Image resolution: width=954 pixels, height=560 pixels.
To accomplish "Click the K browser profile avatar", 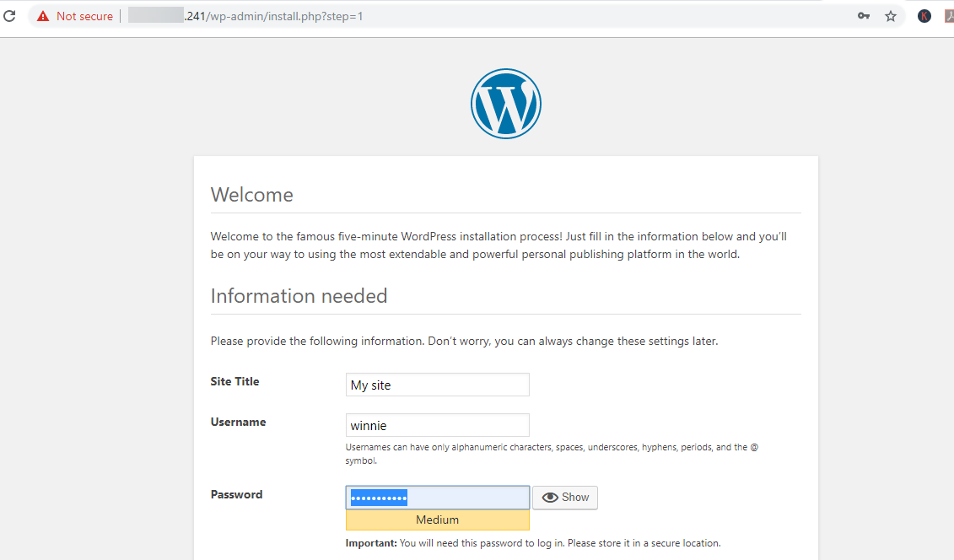I will pos(924,15).
